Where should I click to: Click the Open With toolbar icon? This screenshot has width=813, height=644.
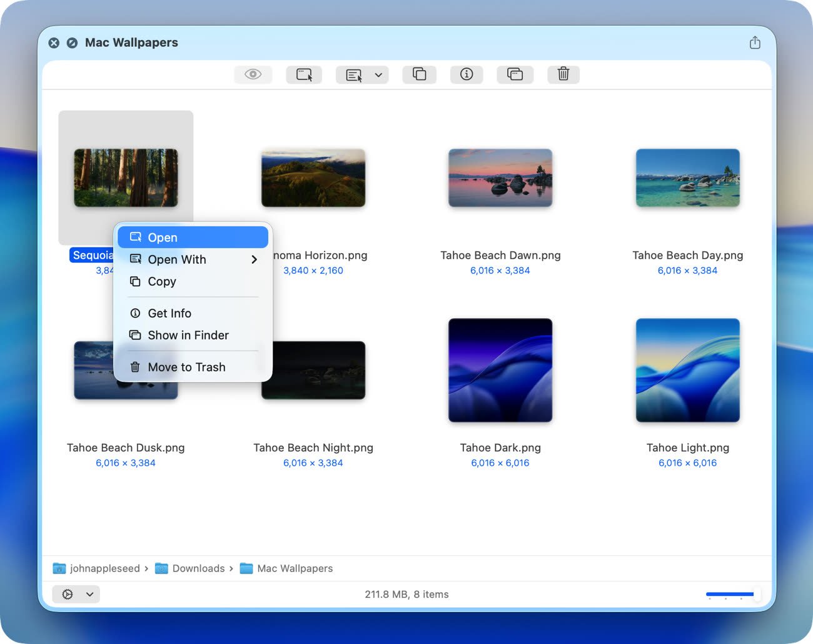coord(353,75)
